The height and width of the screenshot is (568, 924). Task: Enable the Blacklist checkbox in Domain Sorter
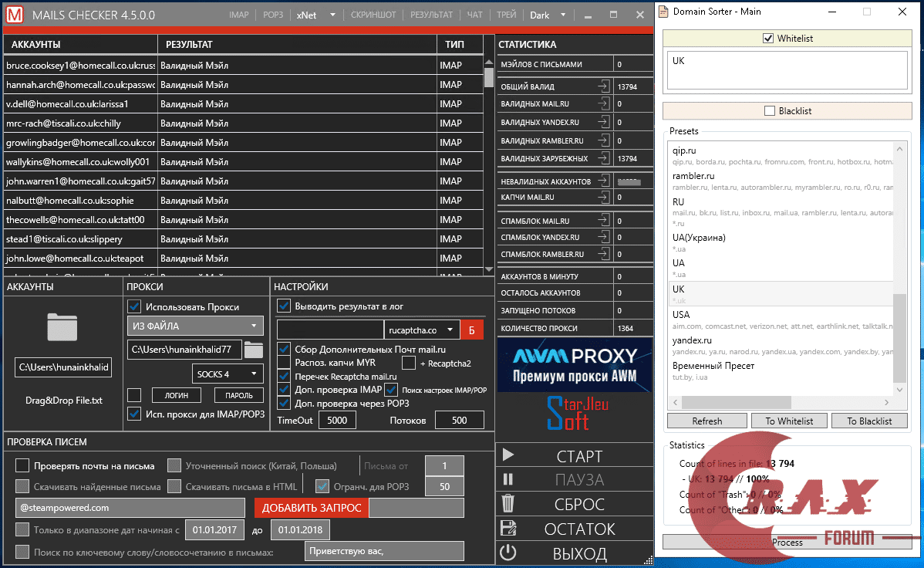pyautogui.click(x=769, y=111)
